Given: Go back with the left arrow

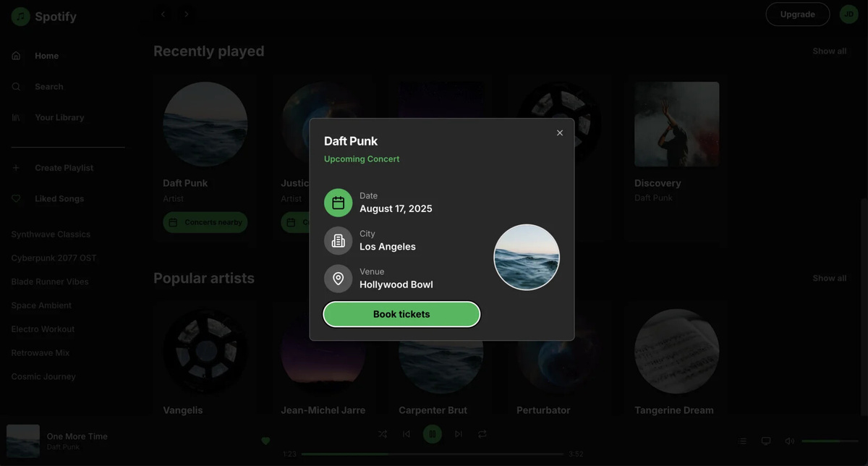Looking at the screenshot, I should pyautogui.click(x=163, y=14).
